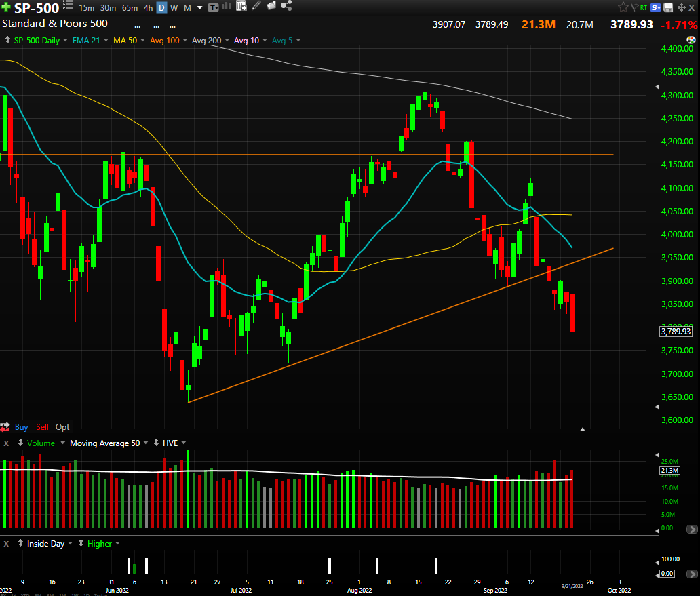The width and height of the screenshot is (700, 596).
Task: Open the Higher condition dropdown
Action: pos(117,543)
